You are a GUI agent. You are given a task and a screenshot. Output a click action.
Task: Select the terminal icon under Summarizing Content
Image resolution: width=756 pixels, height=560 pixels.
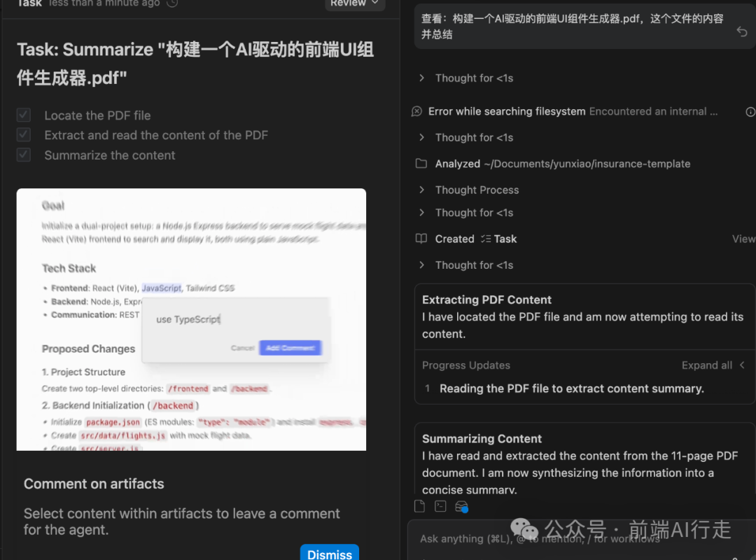(440, 505)
